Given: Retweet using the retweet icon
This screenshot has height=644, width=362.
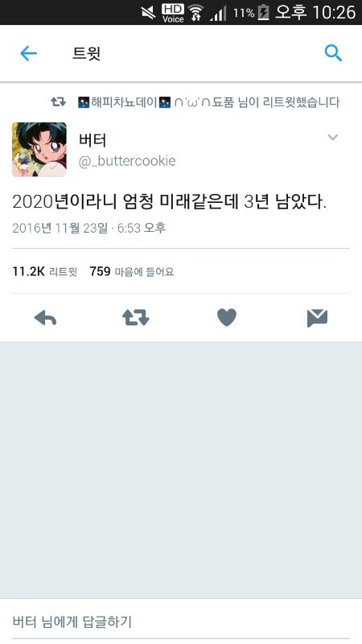Looking at the screenshot, I should [136, 317].
